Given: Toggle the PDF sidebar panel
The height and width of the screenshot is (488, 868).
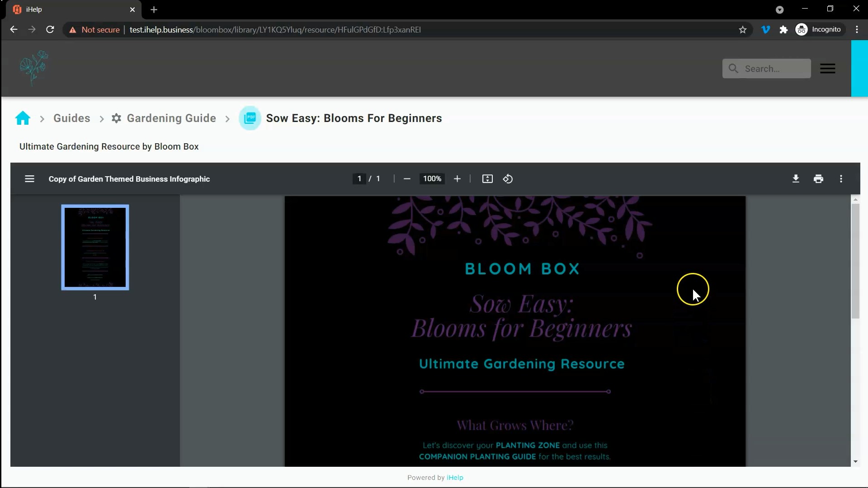Looking at the screenshot, I should click(x=29, y=179).
